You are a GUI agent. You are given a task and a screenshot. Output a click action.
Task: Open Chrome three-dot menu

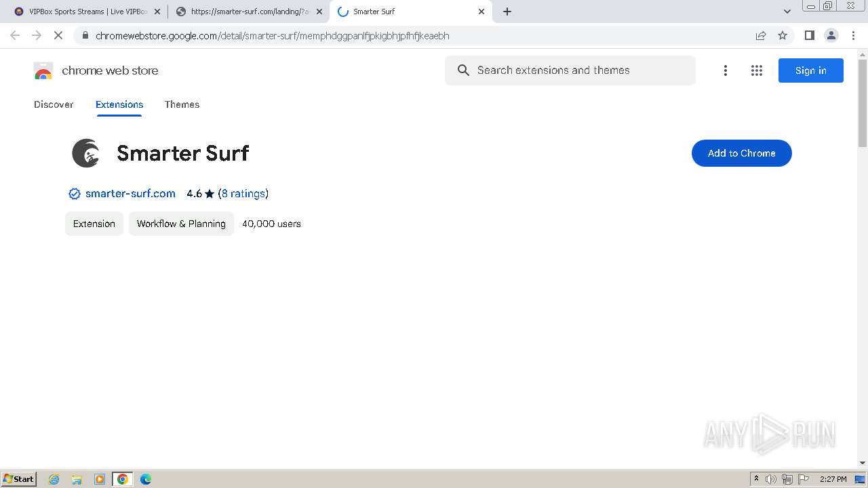tap(853, 35)
